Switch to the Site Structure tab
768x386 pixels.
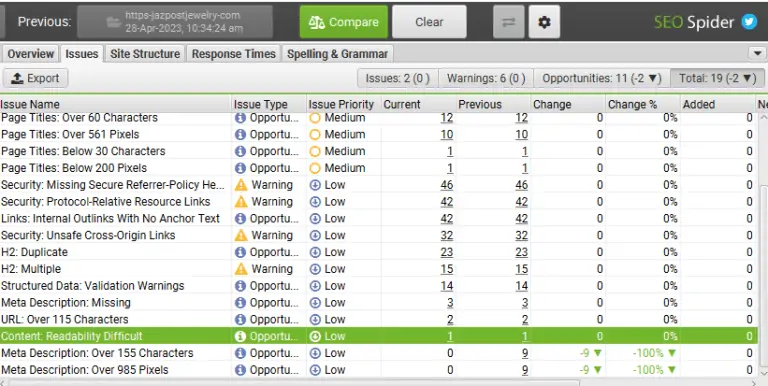(145, 54)
